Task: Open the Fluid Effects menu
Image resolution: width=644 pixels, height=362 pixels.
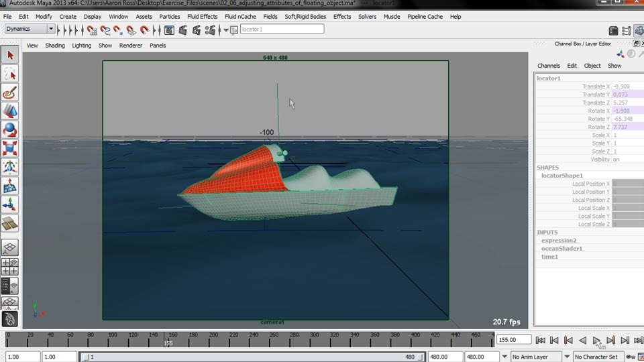Action: click(x=202, y=16)
